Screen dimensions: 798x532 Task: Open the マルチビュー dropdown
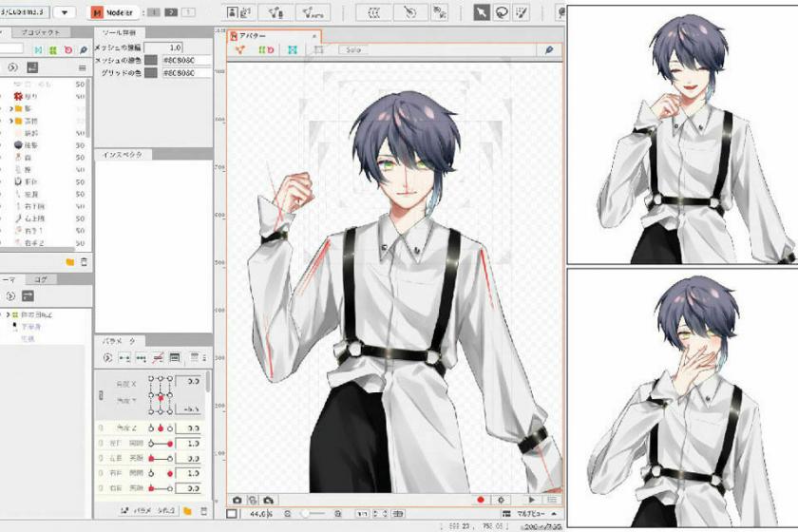click(x=531, y=514)
